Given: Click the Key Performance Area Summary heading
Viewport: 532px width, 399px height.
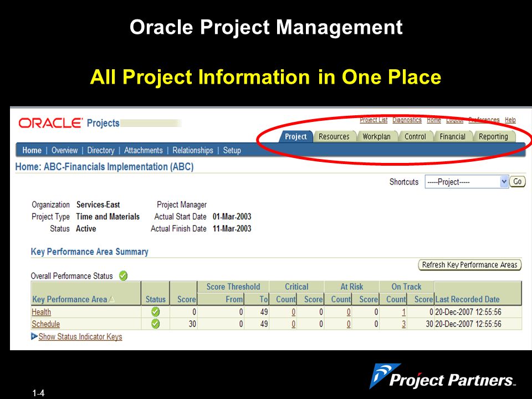Looking at the screenshot, I should coord(90,252).
